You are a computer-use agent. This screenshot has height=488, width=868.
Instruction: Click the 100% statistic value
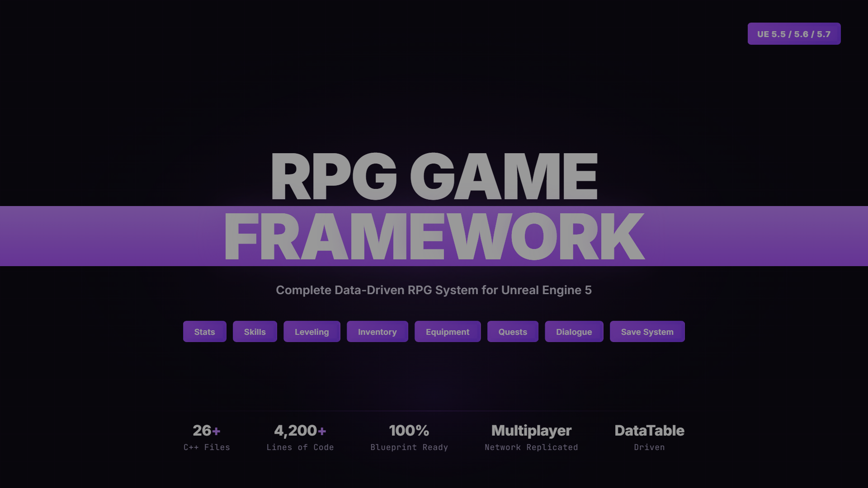pos(409,431)
